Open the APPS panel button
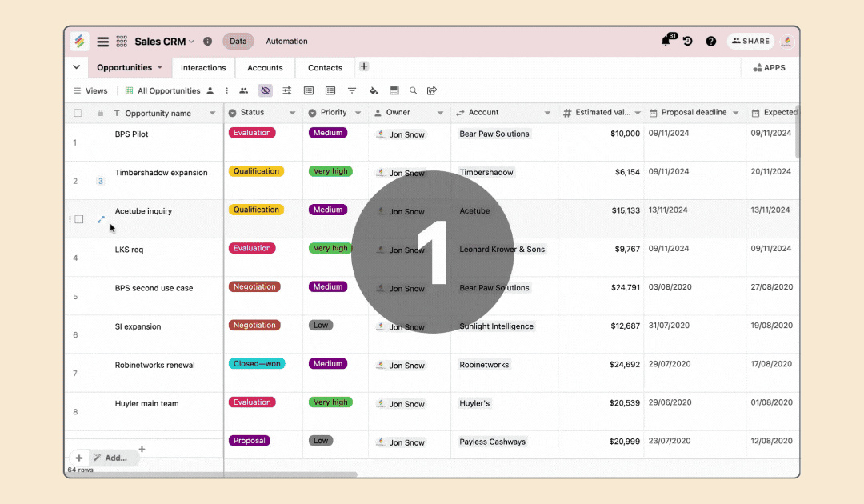Image resolution: width=864 pixels, height=504 pixels. tap(770, 68)
